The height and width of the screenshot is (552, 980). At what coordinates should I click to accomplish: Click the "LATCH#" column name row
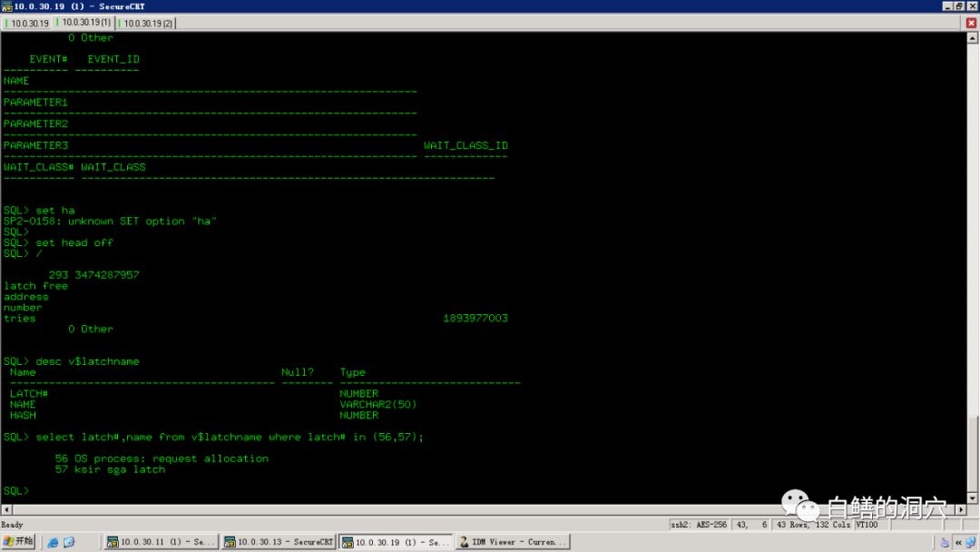coord(29,394)
